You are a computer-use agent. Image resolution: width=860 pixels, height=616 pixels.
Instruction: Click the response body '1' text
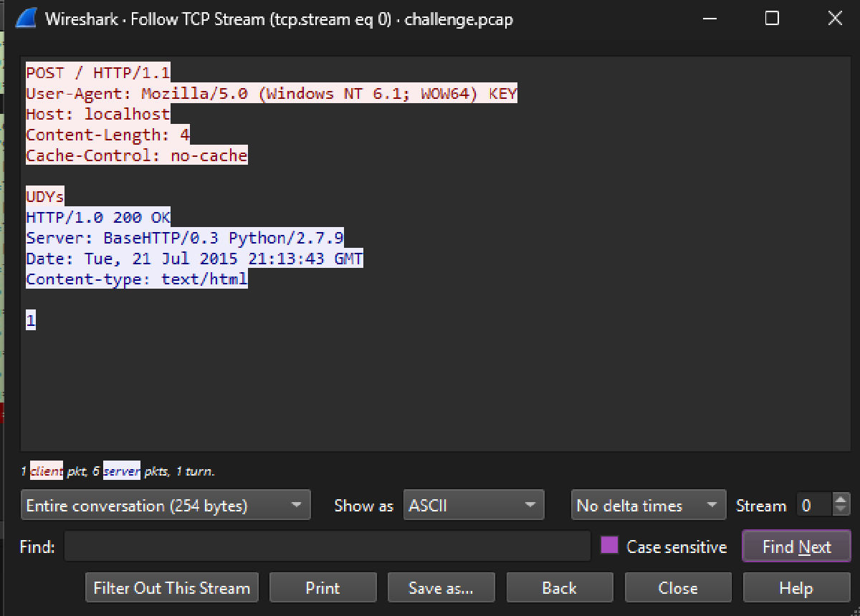[x=31, y=322]
